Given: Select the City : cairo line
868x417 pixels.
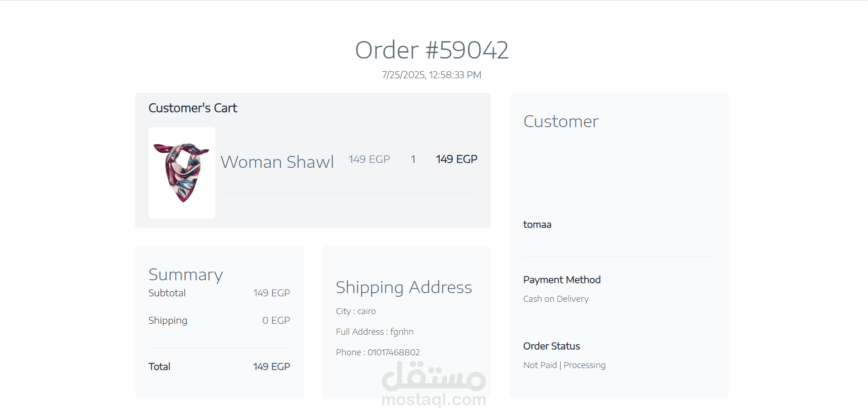Looking at the screenshot, I should click(356, 311).
